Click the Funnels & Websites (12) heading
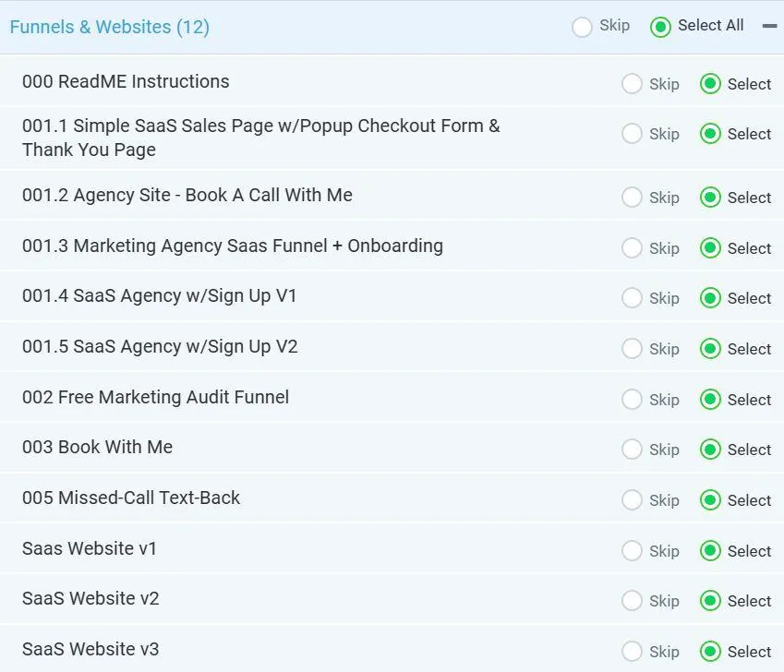The width and height of the screenshot is (784, 672). click(x=110, y=27)
